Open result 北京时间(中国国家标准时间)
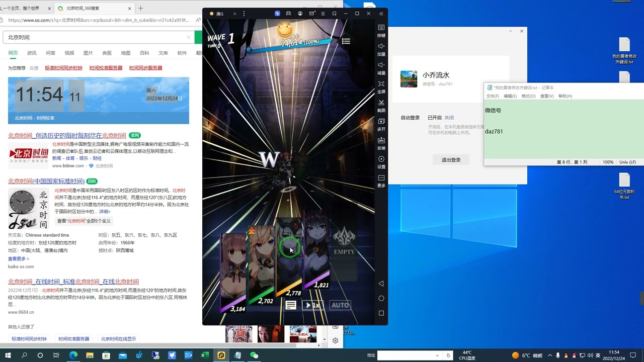This screenshot has width=644, height=362. 46,181
